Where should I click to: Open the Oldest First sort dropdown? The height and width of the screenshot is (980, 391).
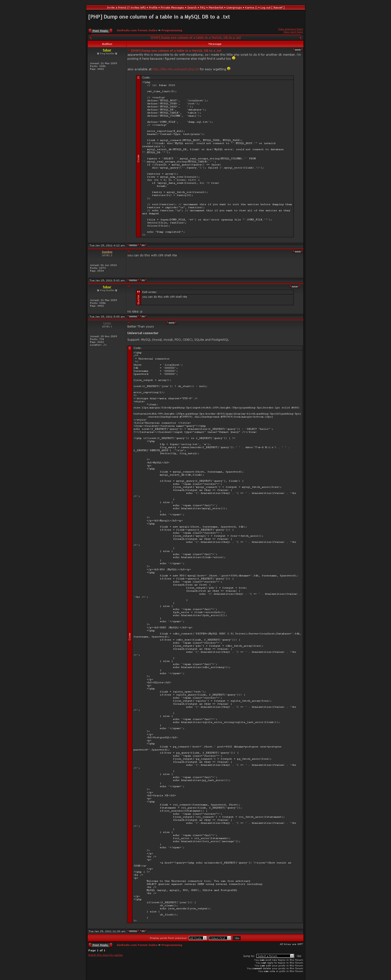(220, 938)
